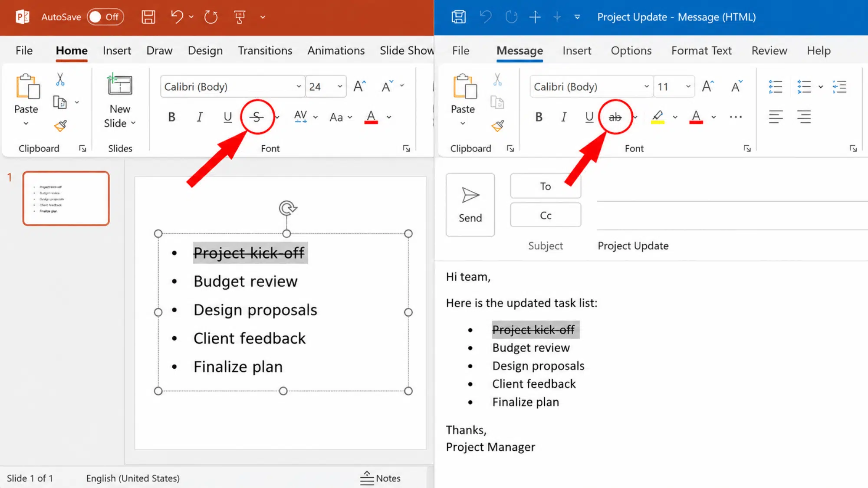Open the Undo history dropdown in PowerPoint
Viewport: 868px width, 488px height.
pos(191,17)
